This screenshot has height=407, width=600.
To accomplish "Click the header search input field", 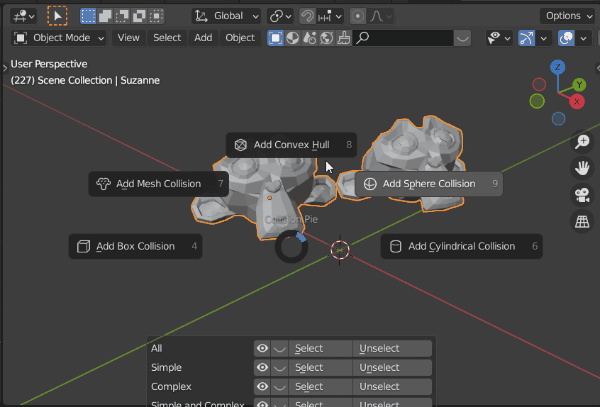I will [x=403, y=38].
